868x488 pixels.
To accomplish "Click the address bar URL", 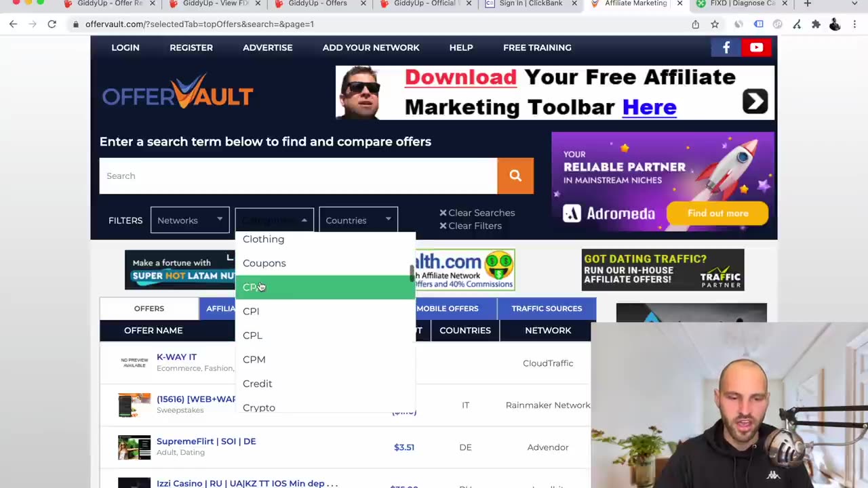I will (199, 24).
